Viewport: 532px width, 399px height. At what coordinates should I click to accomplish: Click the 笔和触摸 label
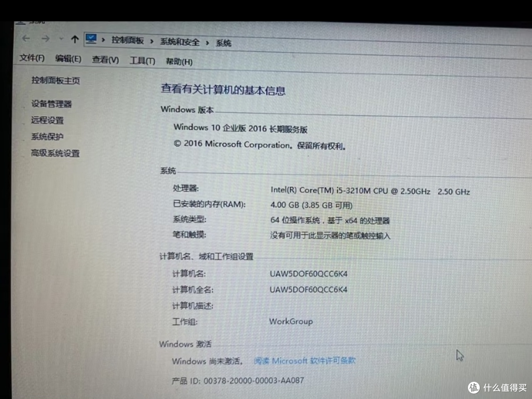(x=189, y=235)
